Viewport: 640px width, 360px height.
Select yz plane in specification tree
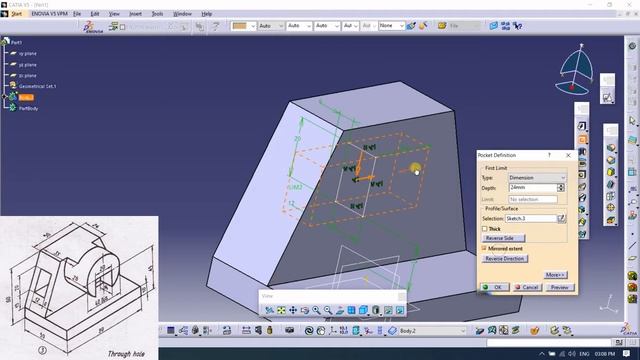tap(27, 65)
